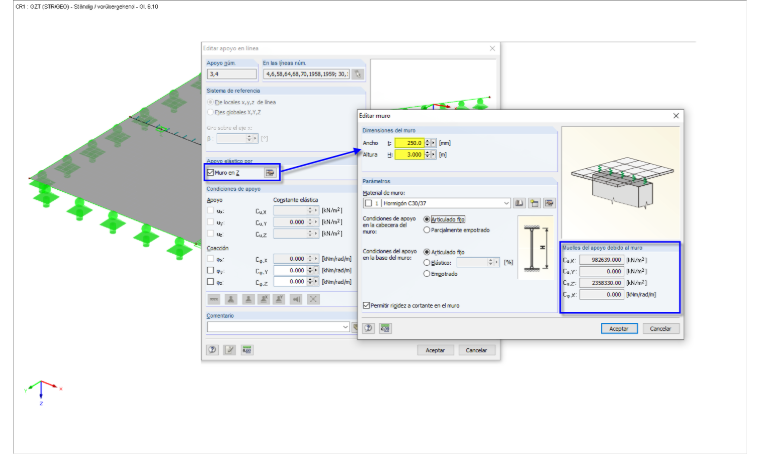Click Cu,Y spring constant field 0.000

click(290, 222)
